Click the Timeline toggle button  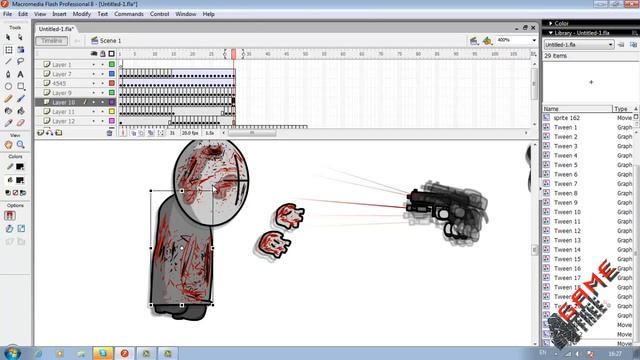click(x=52, y=41)
